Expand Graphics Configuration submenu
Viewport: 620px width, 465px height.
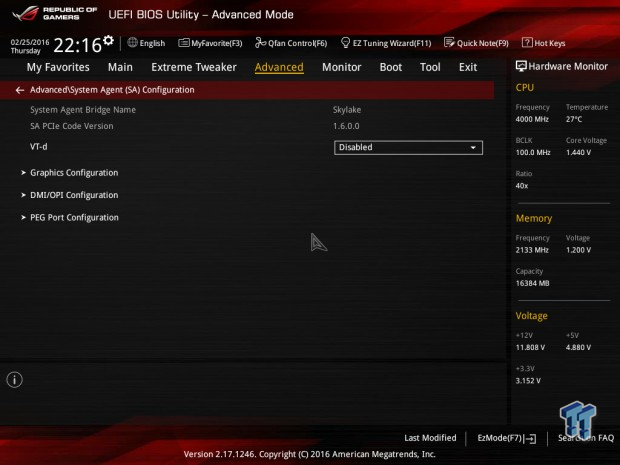point(74,173)
